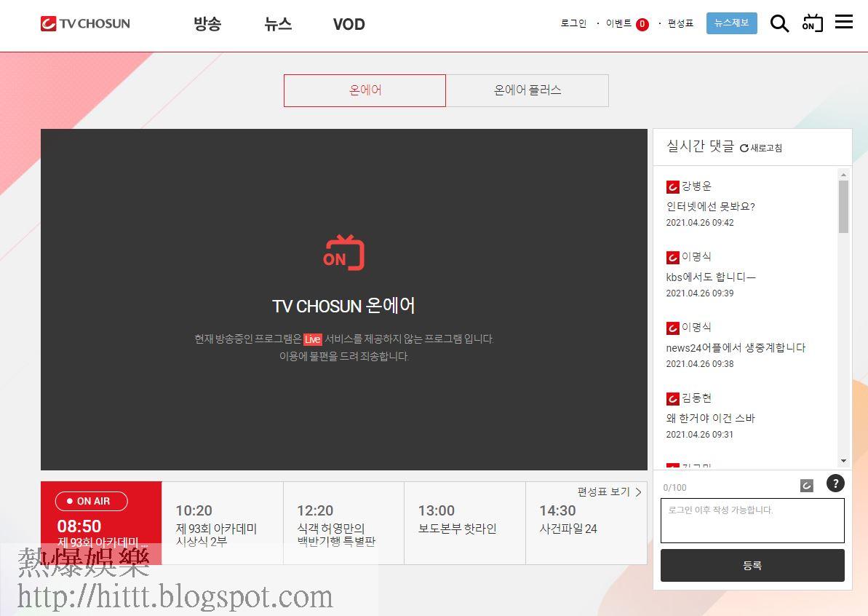Click the comment '인터넷에선 못봐요?'
Screen dimensions: 868x616
(711, 207)
